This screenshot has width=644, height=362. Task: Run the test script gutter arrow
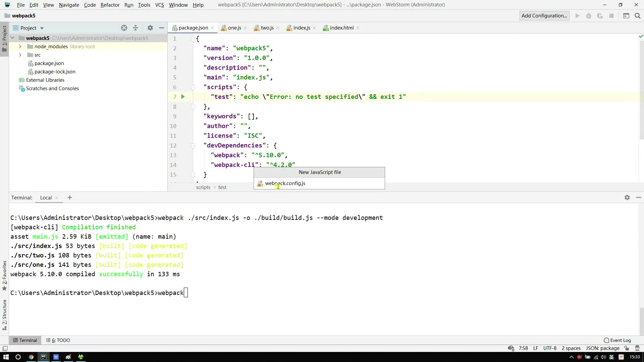coord(183,97)
